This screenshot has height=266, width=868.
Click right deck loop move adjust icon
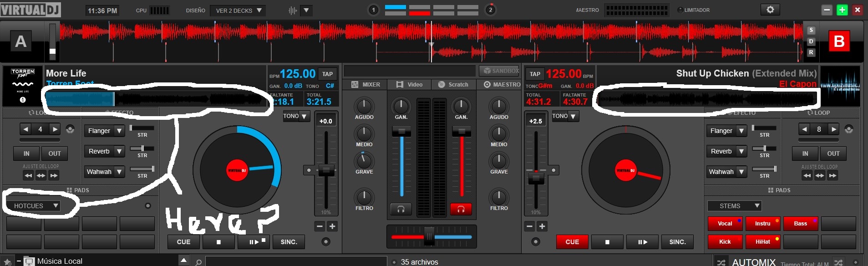[820, 175]
